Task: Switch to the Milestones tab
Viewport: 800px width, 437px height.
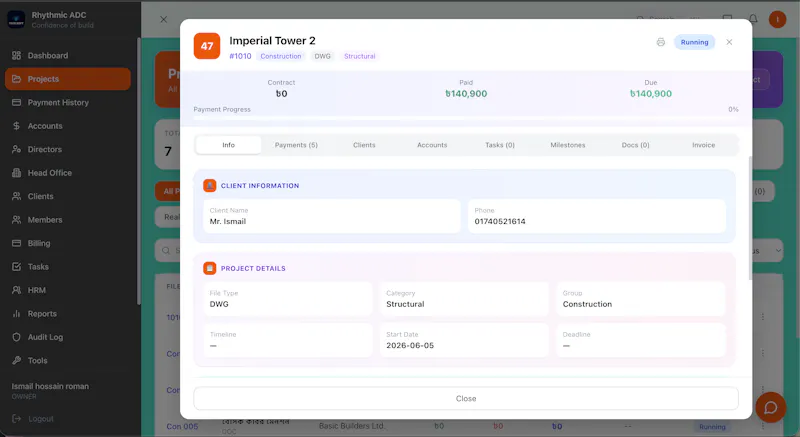Action: 568,145
